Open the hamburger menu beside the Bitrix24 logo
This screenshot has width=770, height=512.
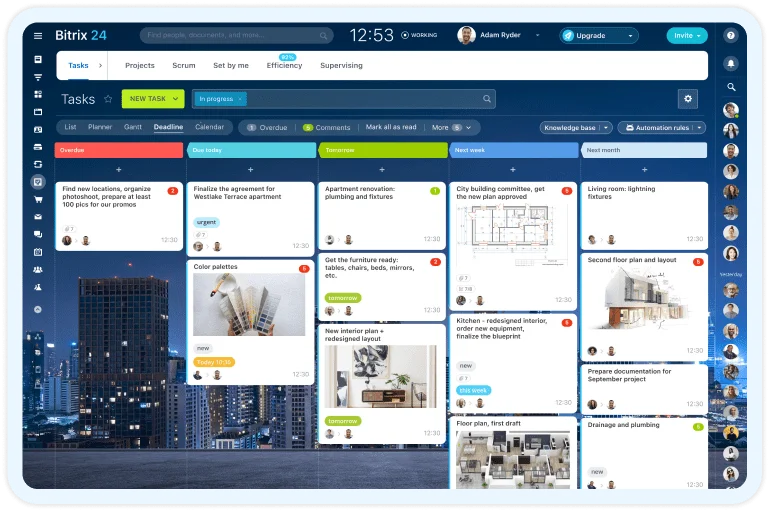pos(38,36)
